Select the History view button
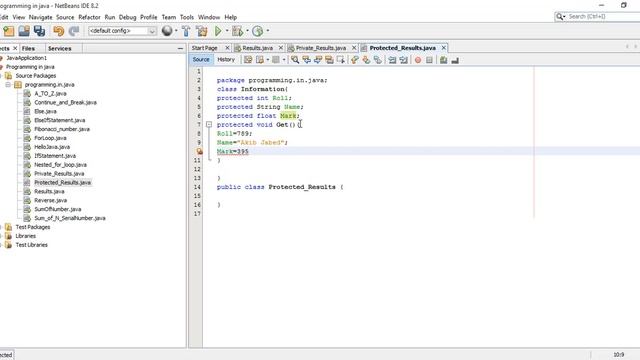Viewport: 640px width, 360px height. point(226,60)
